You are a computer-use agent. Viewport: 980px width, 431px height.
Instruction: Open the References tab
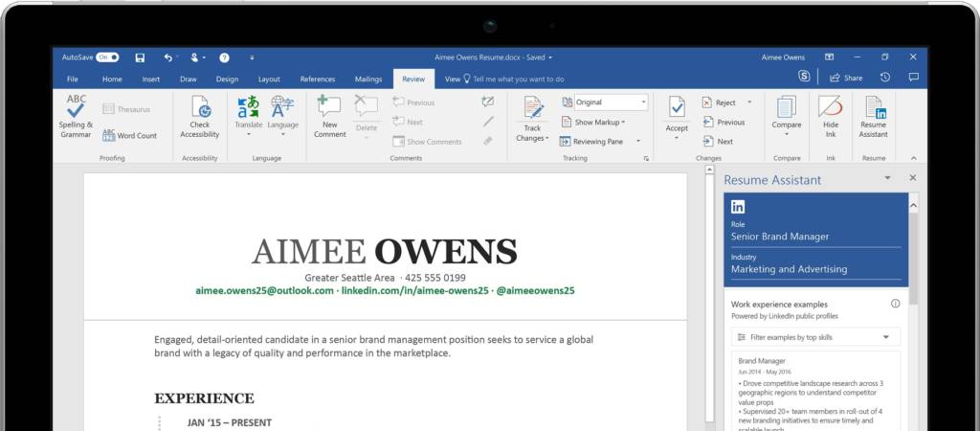click(x=318, y=79)
